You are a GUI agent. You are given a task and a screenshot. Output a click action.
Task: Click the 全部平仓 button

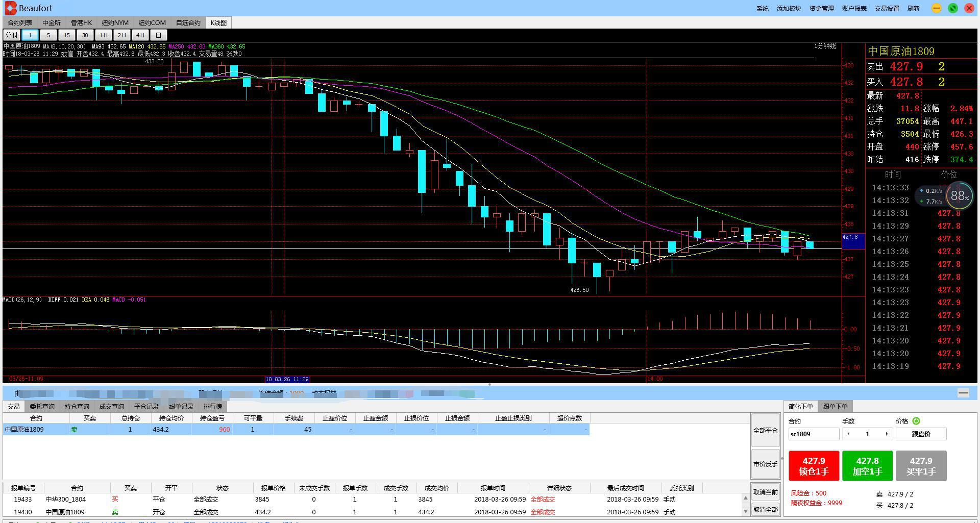tap(766, 431)
